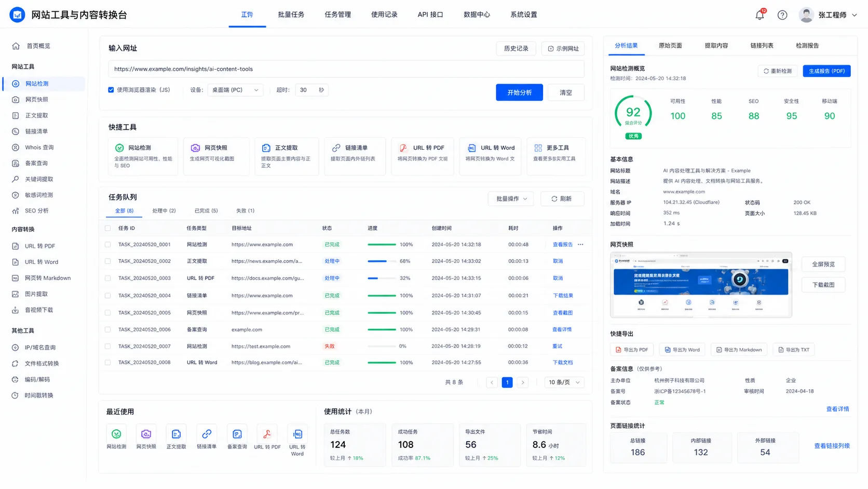Click the 重新检测 button
This screenshot has height=489, width=868.
tap(778, 71)
